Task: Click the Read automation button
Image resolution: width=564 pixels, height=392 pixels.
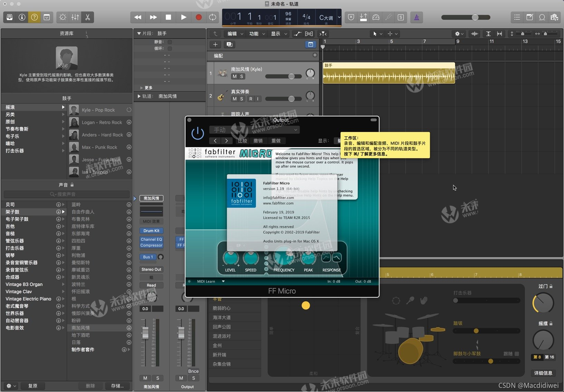Action: (151, 285)
